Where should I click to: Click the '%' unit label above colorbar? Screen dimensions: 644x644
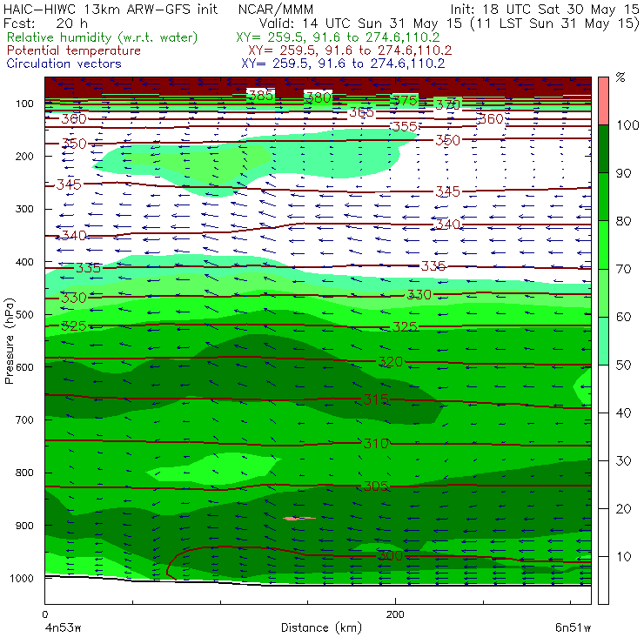coord(621,77)
